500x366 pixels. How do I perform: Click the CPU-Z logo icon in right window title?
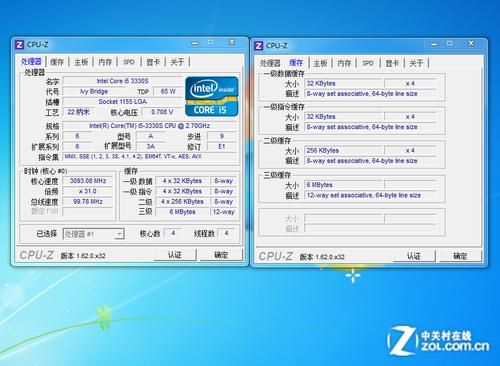[259, 46]
